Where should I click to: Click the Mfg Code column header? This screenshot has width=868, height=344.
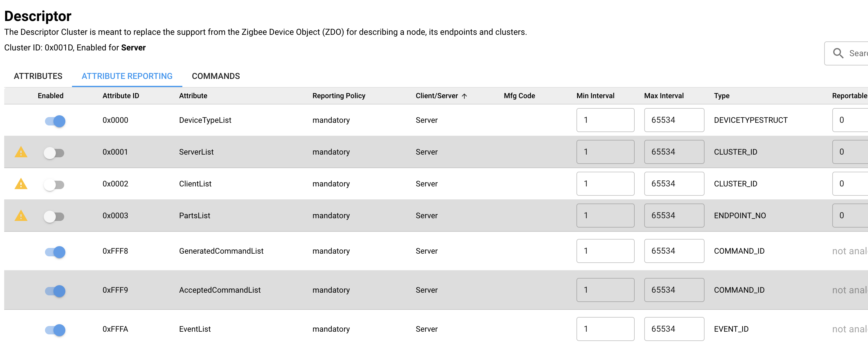(x=519, y=96)
